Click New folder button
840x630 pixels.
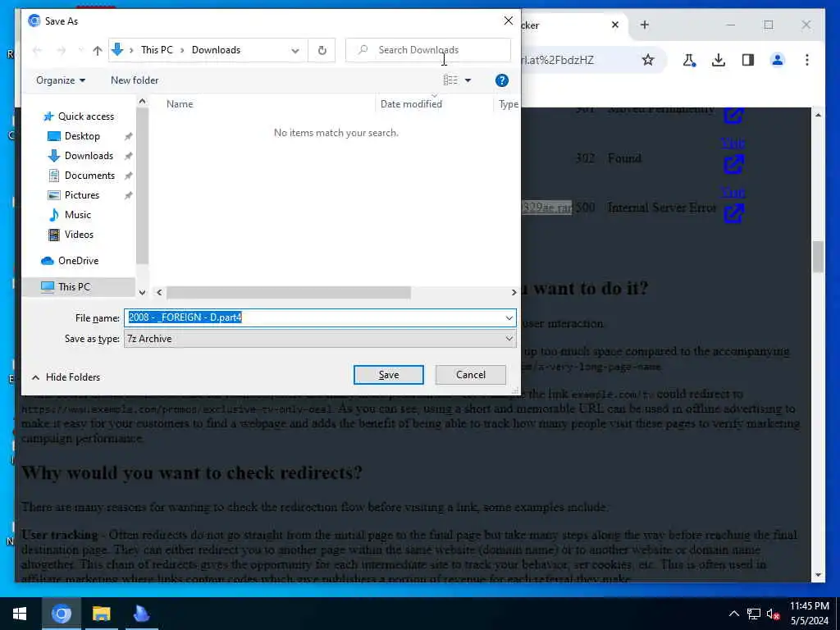tap(135, 80)
